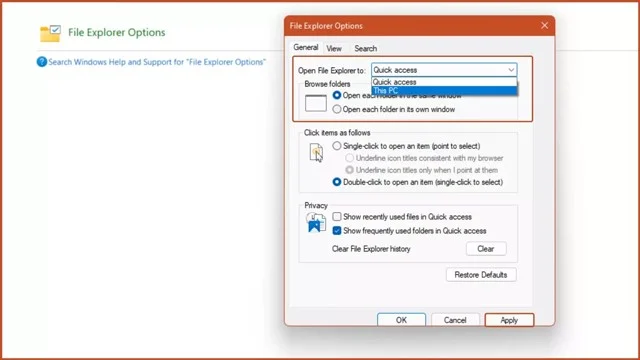This screenshot has height=360, width=640.
Task: Click the Open File Explorer to label
Action: 331,70
